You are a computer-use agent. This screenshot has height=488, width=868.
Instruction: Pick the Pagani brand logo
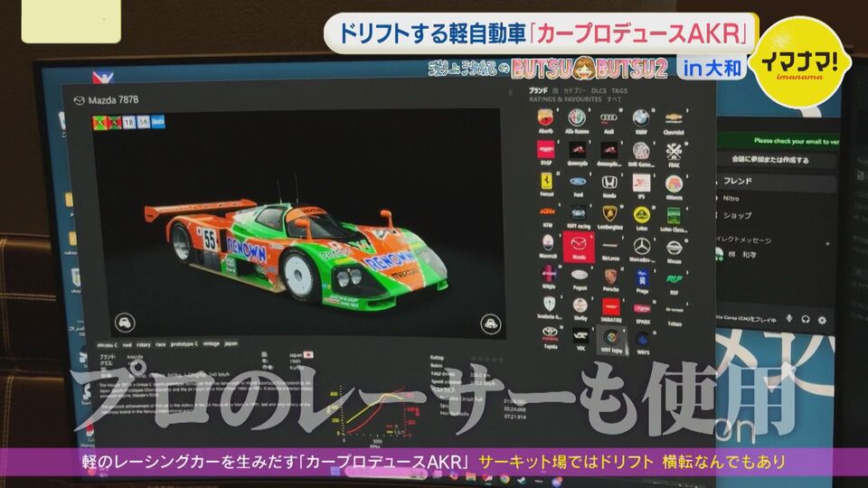point(580,275)
